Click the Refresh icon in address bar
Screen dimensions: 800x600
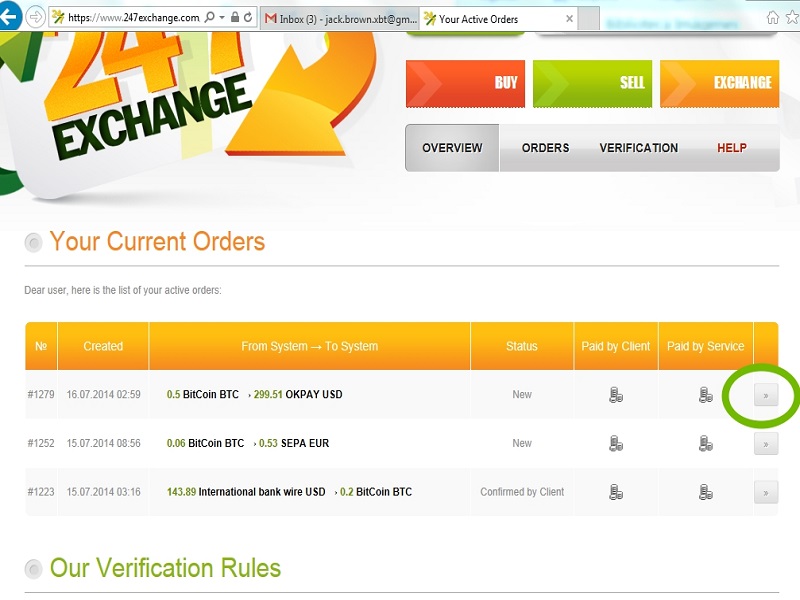(248, 18)
